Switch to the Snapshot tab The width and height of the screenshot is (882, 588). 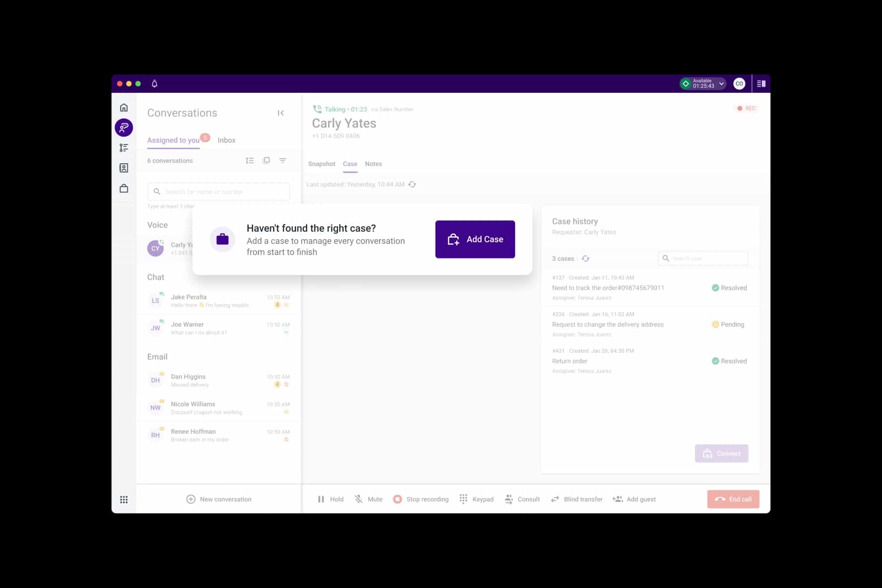321,164
